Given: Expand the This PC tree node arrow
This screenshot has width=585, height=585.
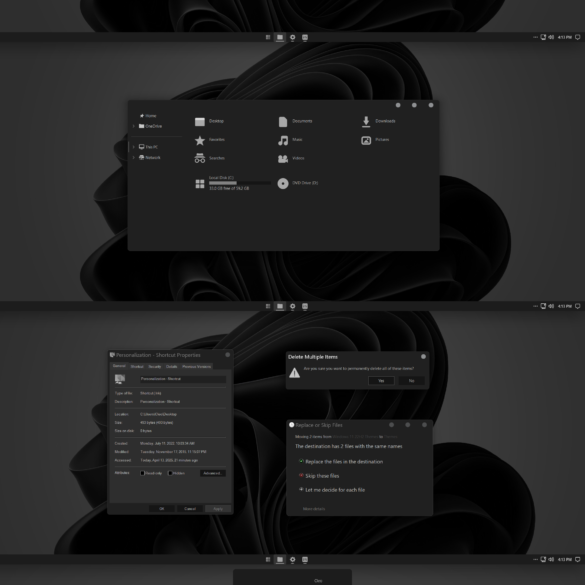Looking at the screenshot, I should coord(134,147).
